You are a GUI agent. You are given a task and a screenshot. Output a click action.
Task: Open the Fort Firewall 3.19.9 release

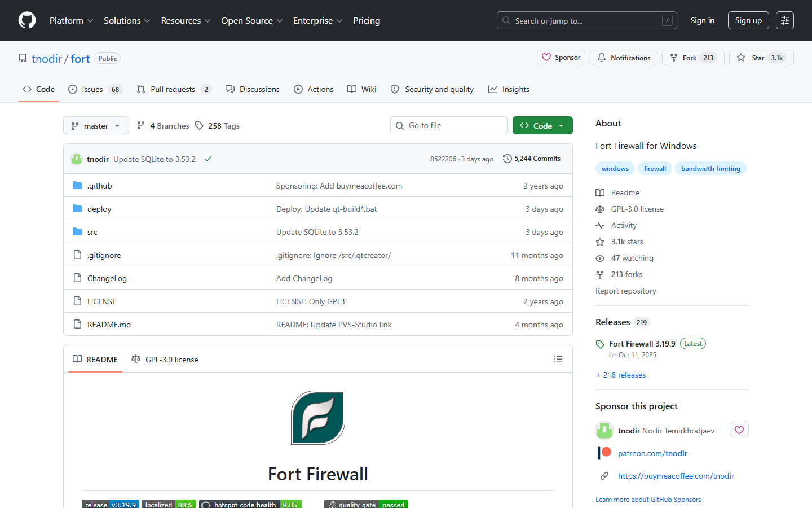point(642,344)
